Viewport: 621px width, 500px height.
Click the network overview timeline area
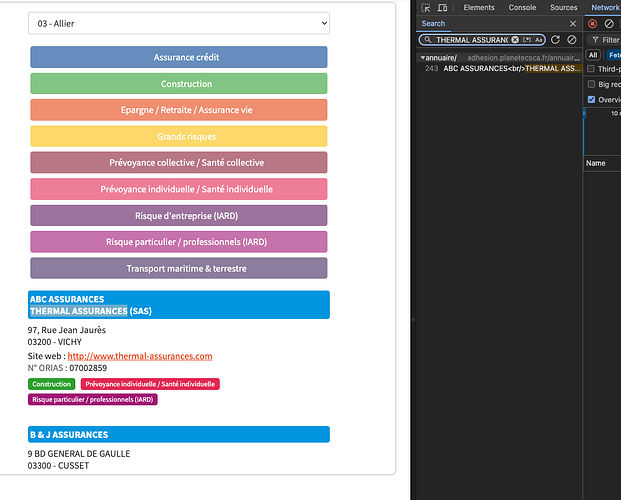click(x=602, y=133)
